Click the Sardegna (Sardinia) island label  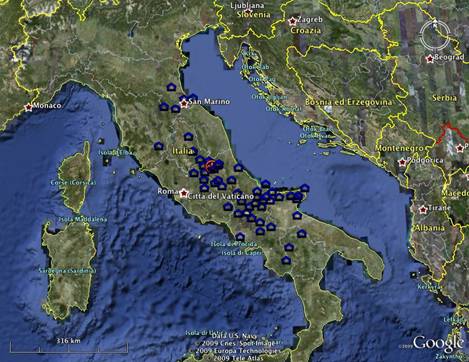click(67, 271)
